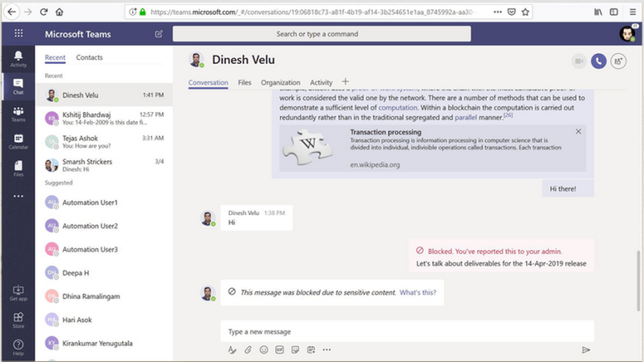Open the sticker picker
Viewport: 644px width, 362px height.
point(295,350)
